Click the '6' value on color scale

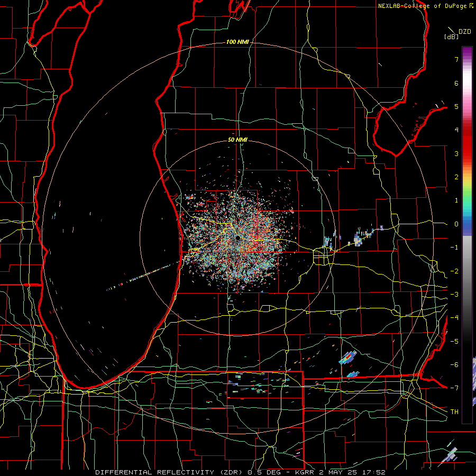456,83
